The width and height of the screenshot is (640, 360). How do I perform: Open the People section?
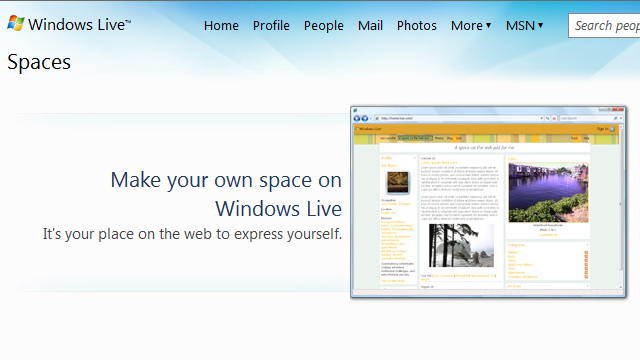(x=324, y=26)
